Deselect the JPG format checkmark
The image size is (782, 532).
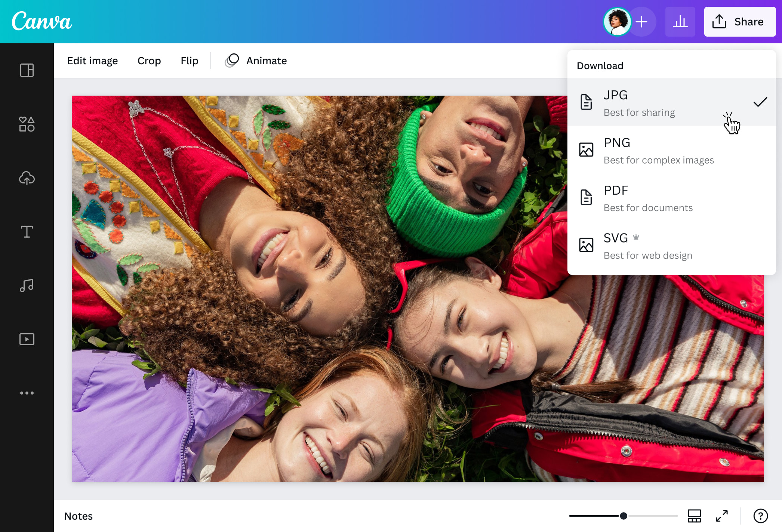click(760, 101)
